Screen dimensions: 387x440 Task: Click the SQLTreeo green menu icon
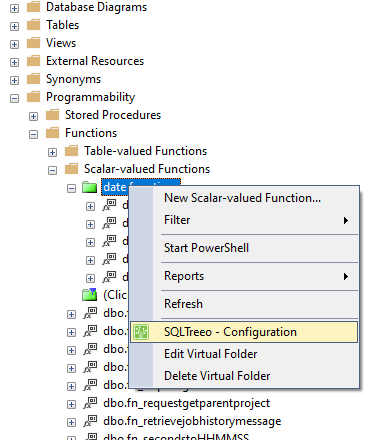[141, 332]
